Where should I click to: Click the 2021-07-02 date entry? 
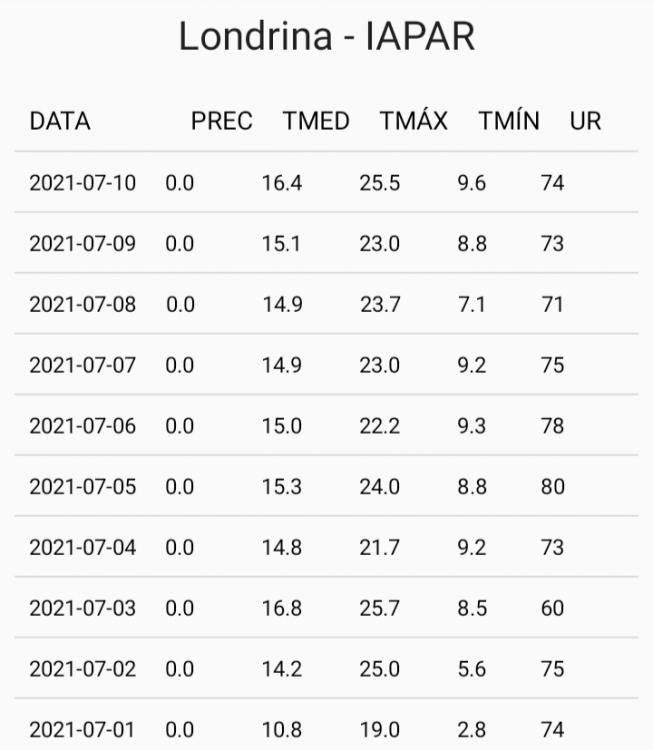point(83,670)
